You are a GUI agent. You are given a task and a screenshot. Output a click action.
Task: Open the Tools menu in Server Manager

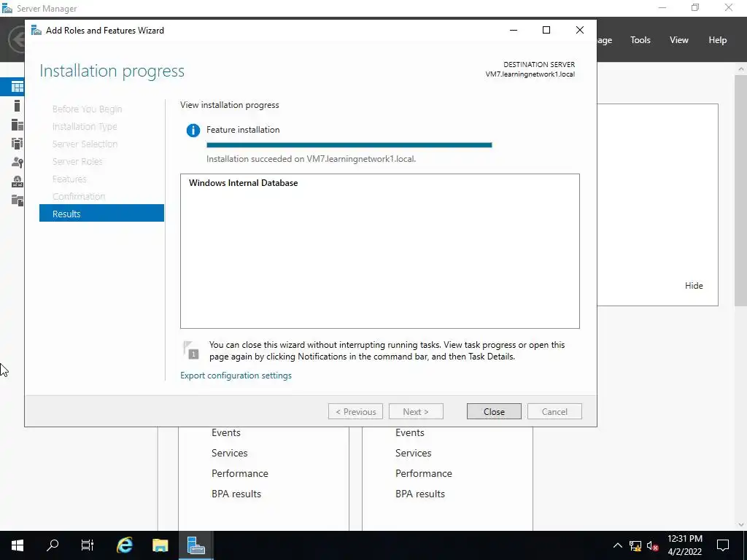640,40
